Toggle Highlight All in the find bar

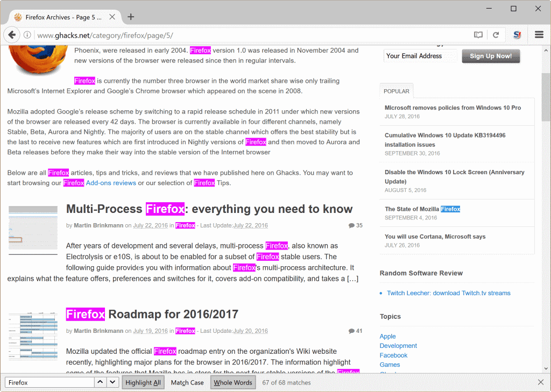click(143, 382)
